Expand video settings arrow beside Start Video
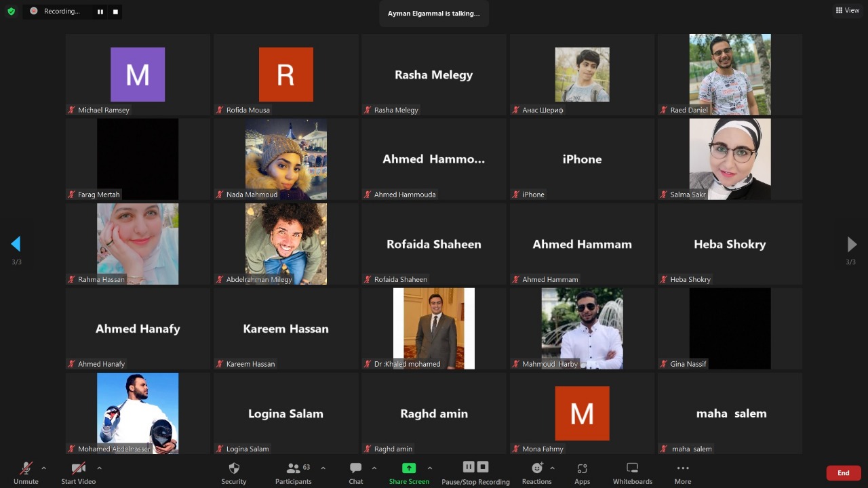 tap(99, 468)
